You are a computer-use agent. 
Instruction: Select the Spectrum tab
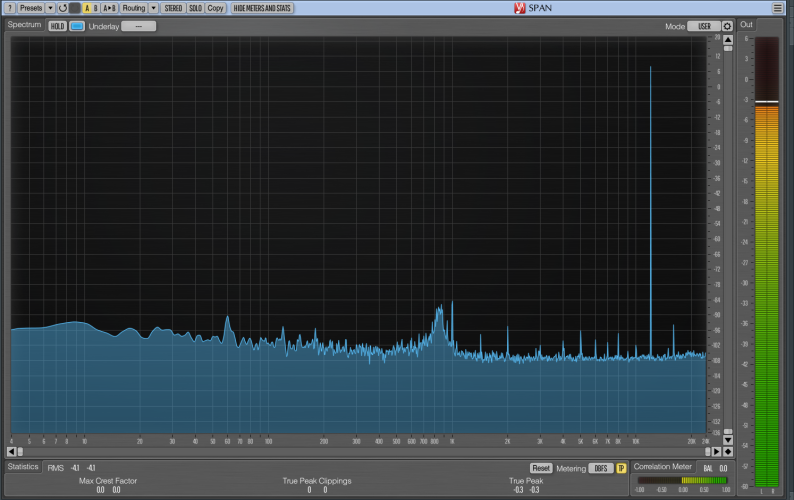tap(24, 25)
